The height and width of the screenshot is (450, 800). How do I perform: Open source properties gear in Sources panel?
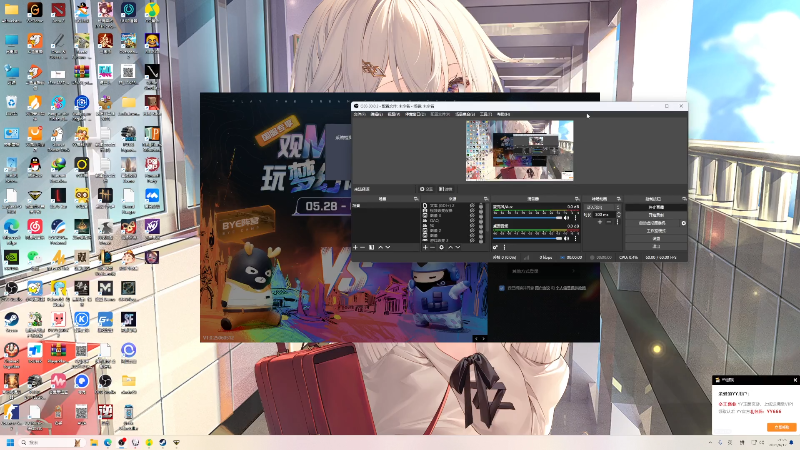point(441,247)
